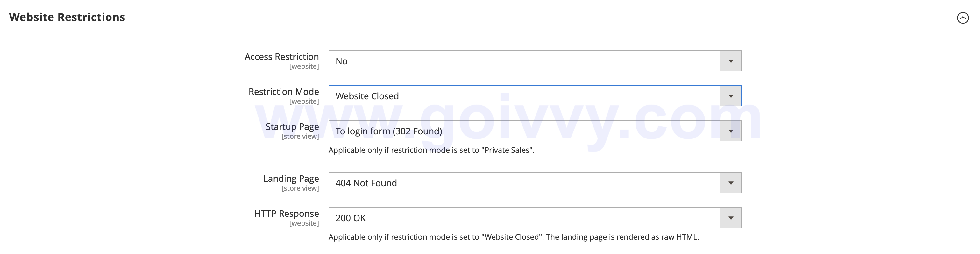Click the Landing Page dropdown arrow icon
This screenshot has height=254, width=980.
tap(730, 182)
